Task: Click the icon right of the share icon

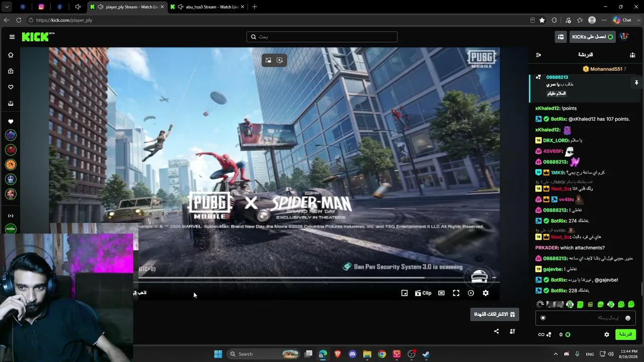Action: [x=513, y=331]
